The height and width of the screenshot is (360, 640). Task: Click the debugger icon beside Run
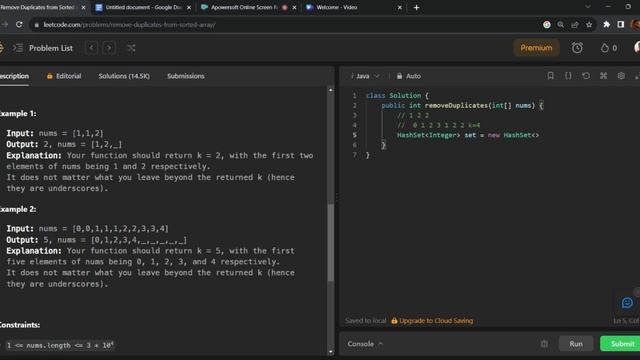click(x=544, y=344)
